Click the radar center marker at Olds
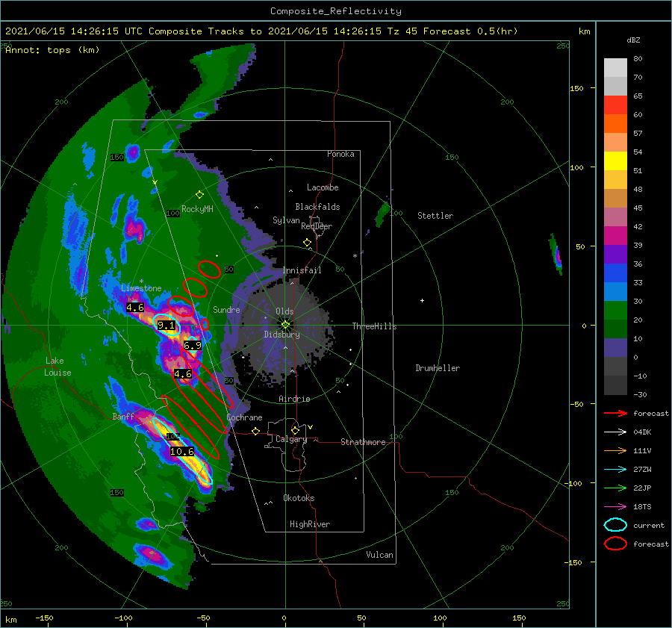 (x=285, y=325)
